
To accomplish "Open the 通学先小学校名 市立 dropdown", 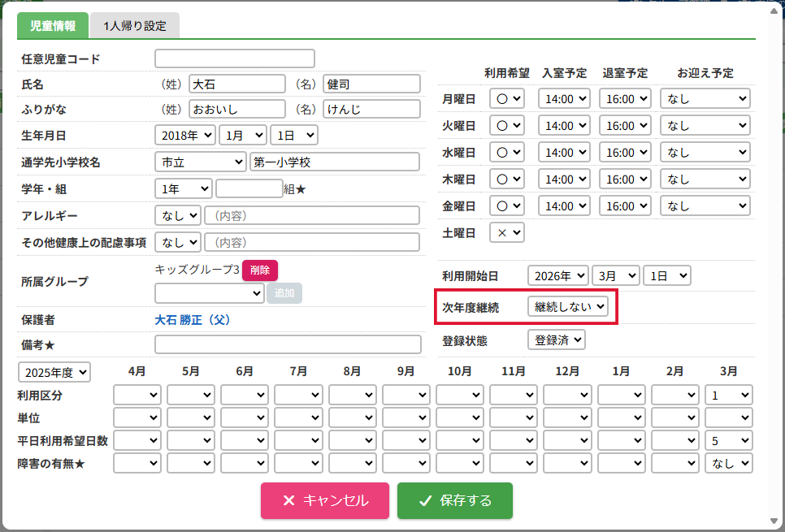I will [x=200, y=162].
